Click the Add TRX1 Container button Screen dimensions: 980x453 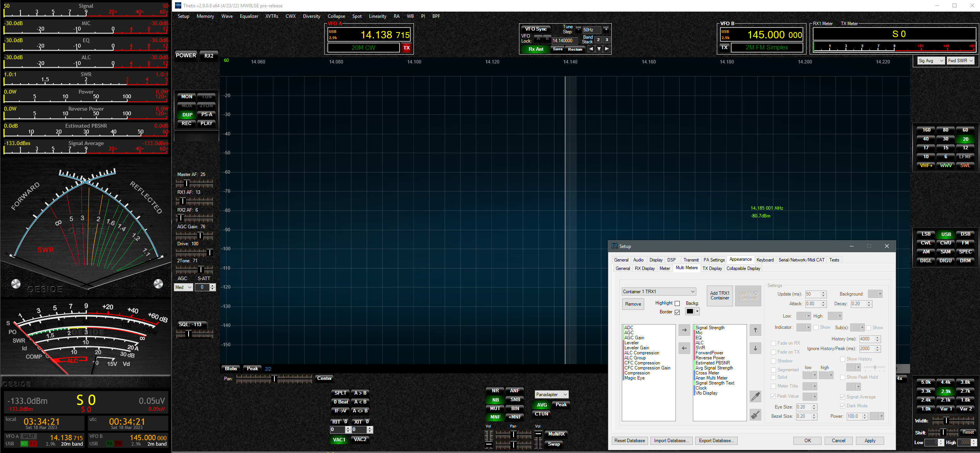(720, 296)
